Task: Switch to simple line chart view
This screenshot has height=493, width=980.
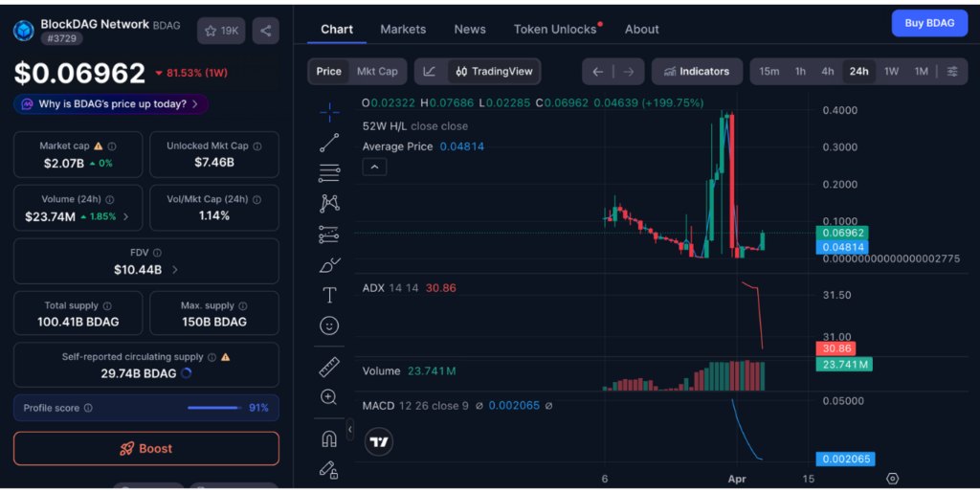Action: point(430,71)
